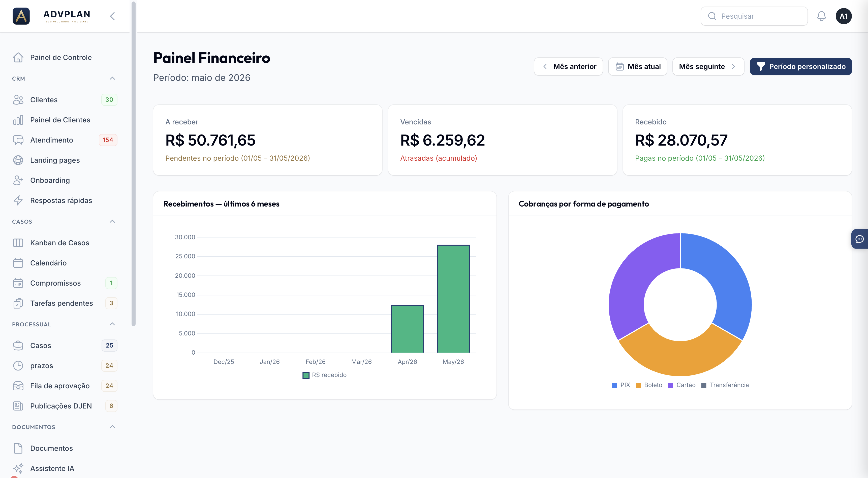Click the Calendário calendar icon
This screenshot has width=868, height=478.
point(18,263)
